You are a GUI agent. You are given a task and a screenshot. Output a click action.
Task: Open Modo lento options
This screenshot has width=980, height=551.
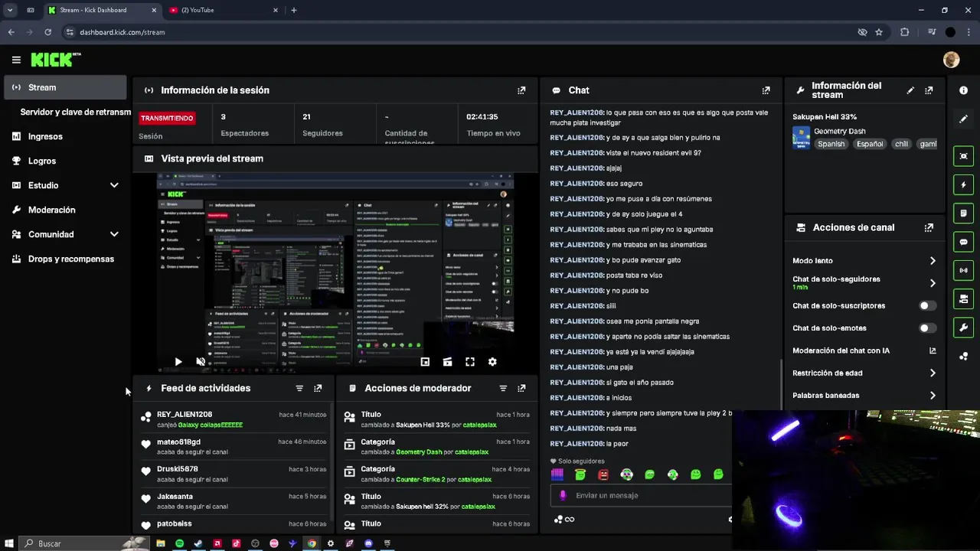pyautogui.click(x=864, y=261)
